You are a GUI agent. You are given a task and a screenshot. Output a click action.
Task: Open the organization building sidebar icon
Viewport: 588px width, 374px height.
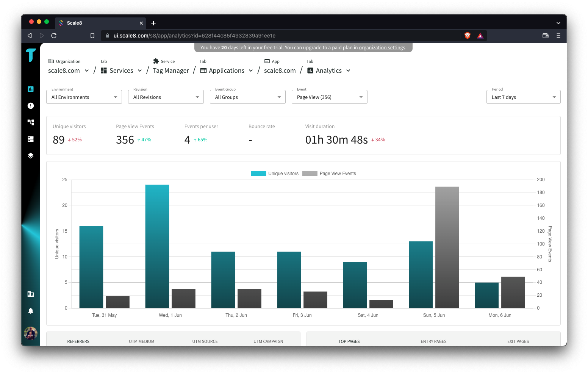pyautogui.click(x=31, y=294)
